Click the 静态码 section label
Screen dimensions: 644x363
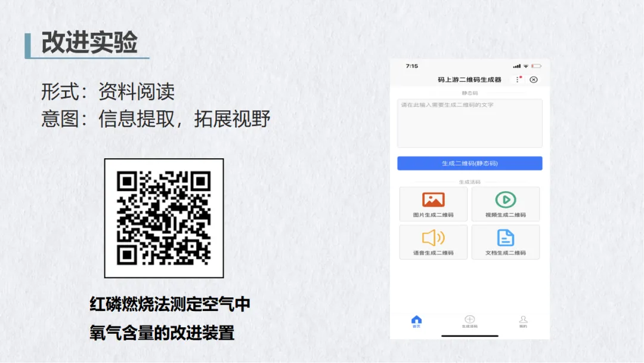(x=469, y=93)
